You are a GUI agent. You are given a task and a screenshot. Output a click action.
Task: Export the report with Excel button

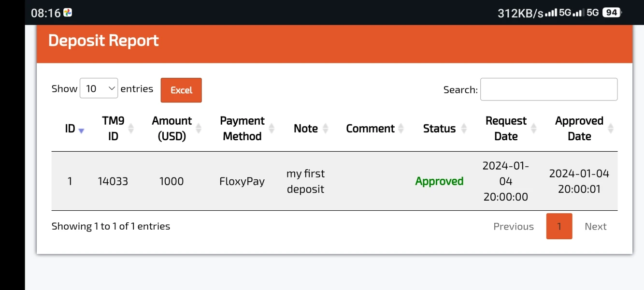[181, 90]
